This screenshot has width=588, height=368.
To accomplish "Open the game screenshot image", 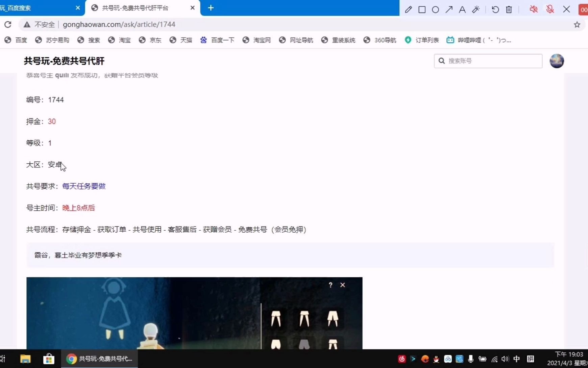I will coord(194,313).
